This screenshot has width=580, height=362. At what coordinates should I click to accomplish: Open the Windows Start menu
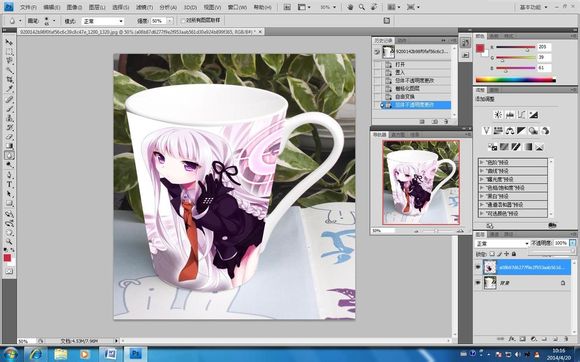tap(10, 354)
